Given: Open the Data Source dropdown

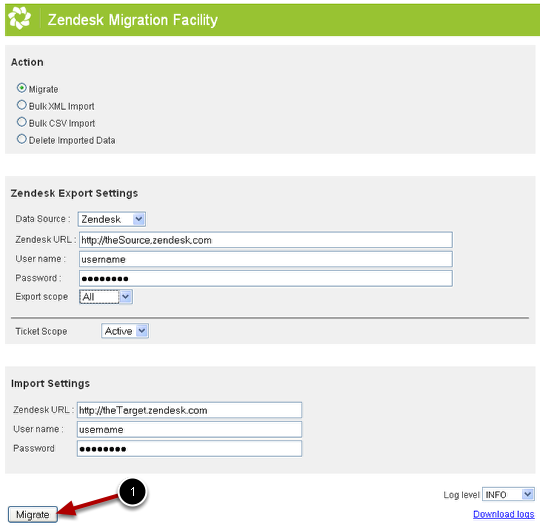Looking at the screenshot, I should [x=112, y=219].
